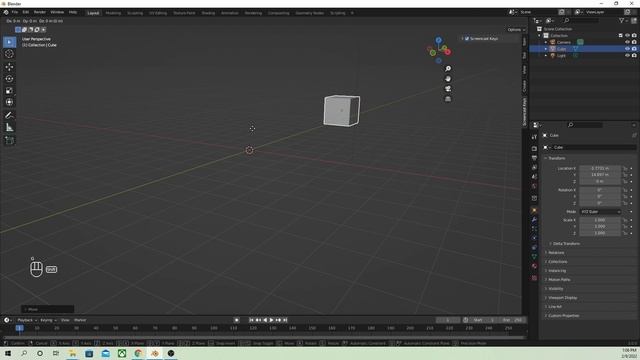640x360 pixels.
Task: Toggle Collection viewport visibility eye
Action: (x=627, y=36)
